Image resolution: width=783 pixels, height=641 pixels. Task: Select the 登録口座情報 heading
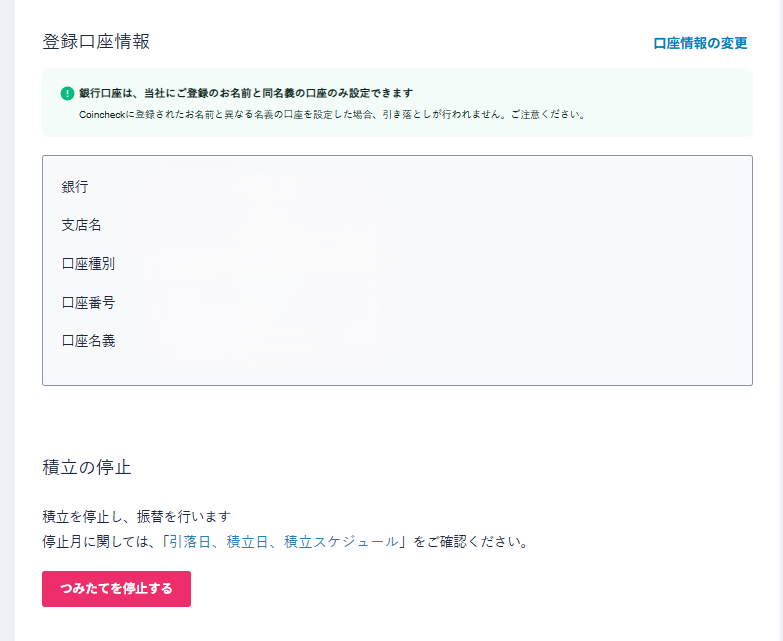click(96, 41)
